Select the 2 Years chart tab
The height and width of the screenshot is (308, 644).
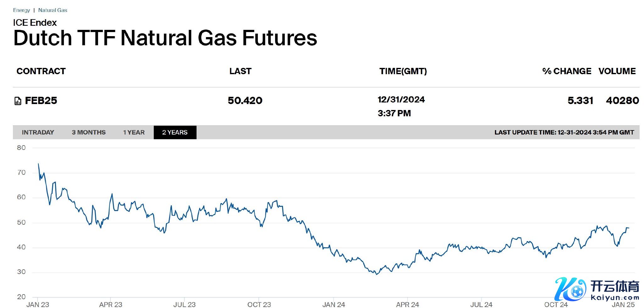(x=175, y=132)
